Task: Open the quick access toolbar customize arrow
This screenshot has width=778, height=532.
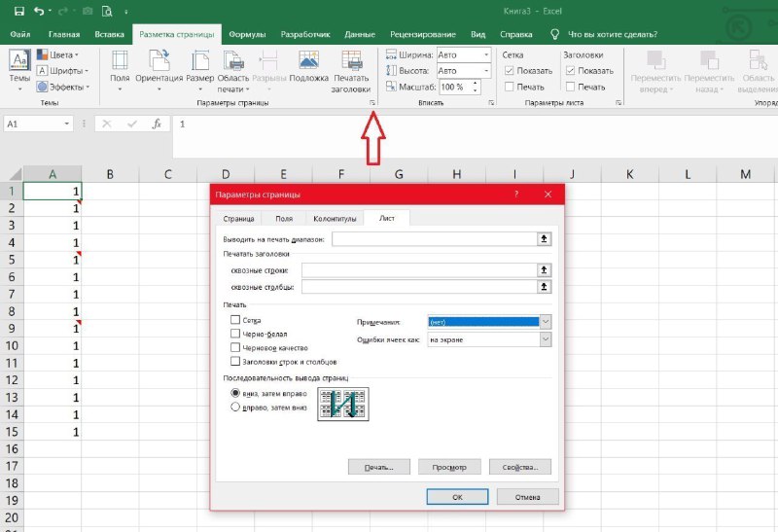Action: pyautogui.click(x=126, y=12)
